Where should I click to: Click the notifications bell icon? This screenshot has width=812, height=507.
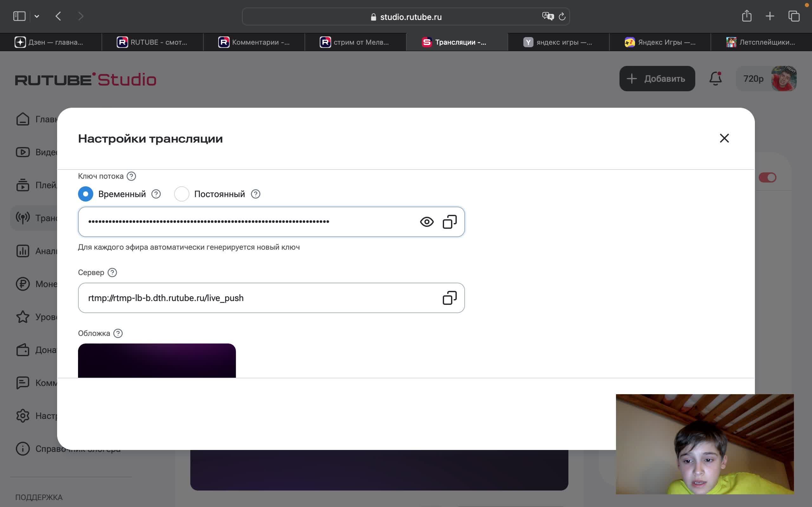(715, 79)
